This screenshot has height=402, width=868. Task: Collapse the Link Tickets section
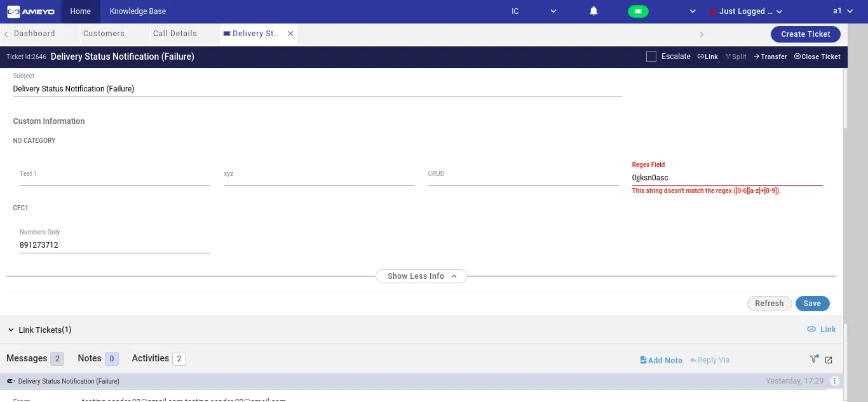pyautogui.click(x=11, y=330)
